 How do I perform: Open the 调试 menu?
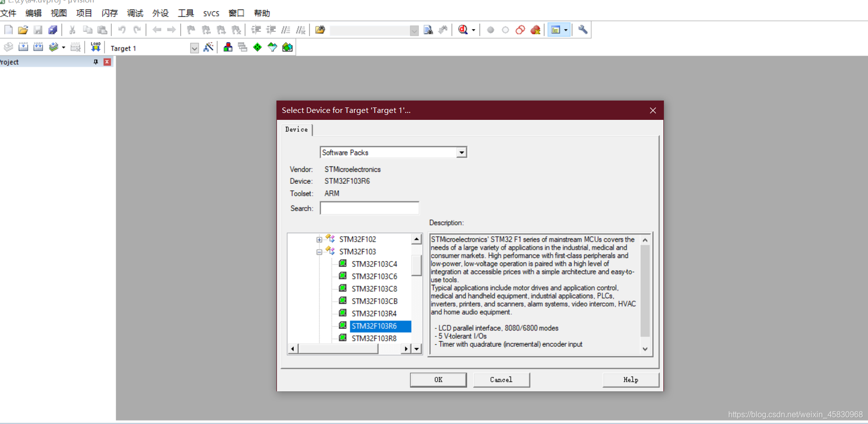(x=135, y=13)
